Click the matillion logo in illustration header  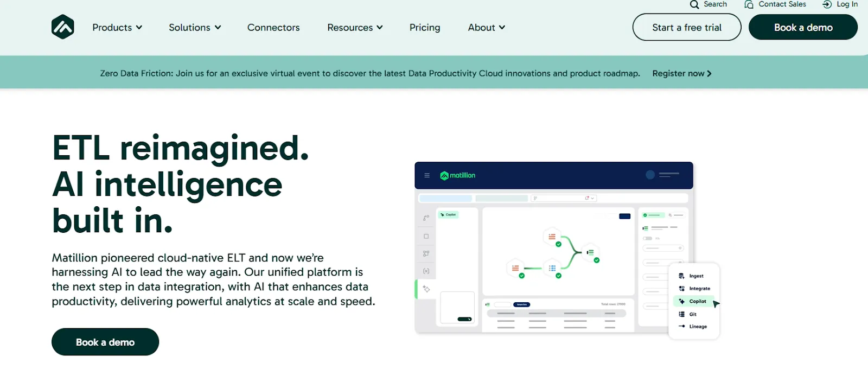[457, 175]
